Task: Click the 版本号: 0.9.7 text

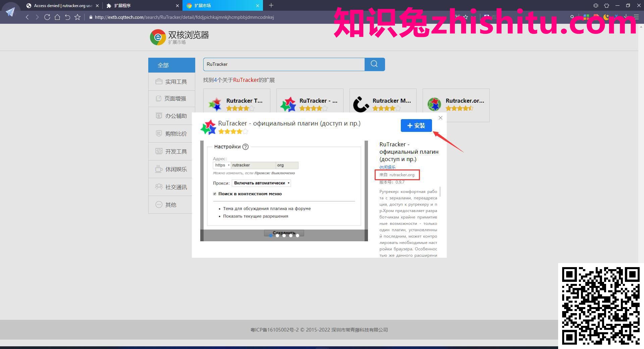Action: tap(392, 182)
